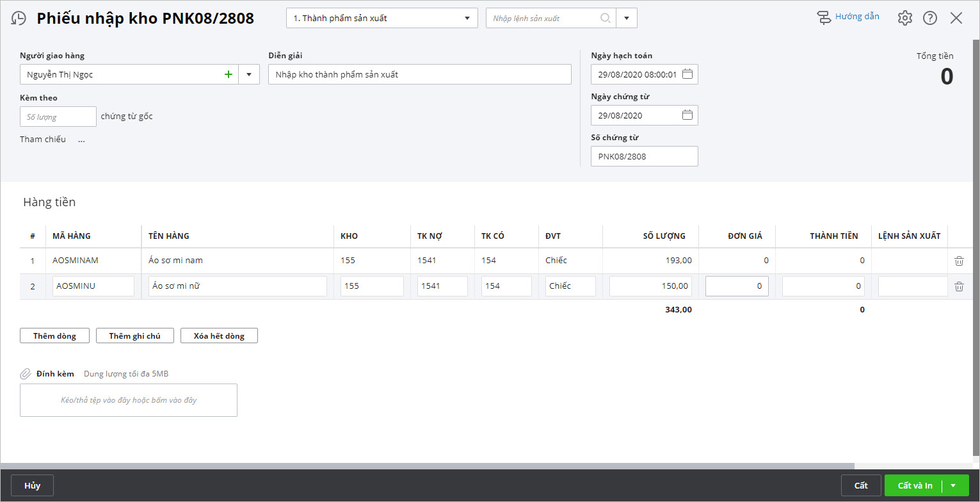Click the Xóa hết dòng button
The image size is (980, 502).
[219, 336]
